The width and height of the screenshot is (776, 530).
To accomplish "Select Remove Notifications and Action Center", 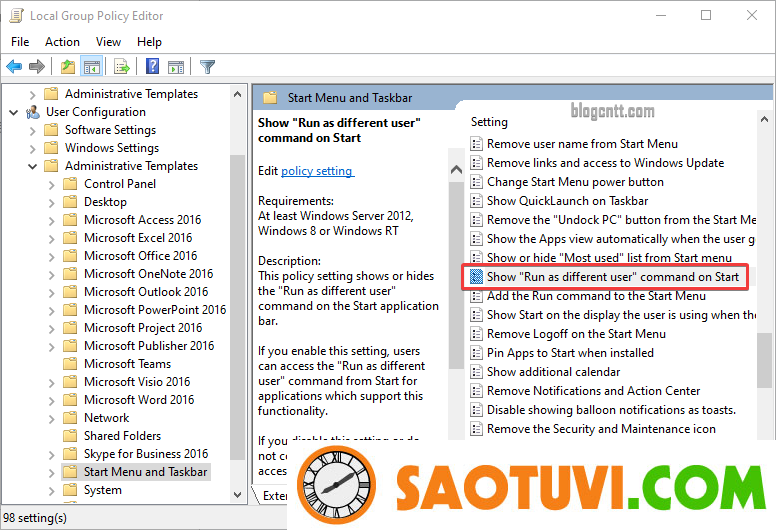I will (593, 391).
